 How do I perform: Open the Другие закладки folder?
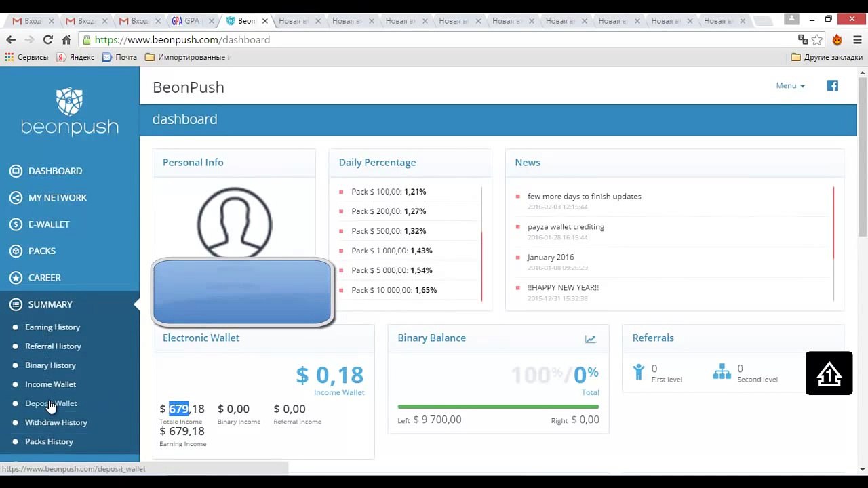[827, 58]
